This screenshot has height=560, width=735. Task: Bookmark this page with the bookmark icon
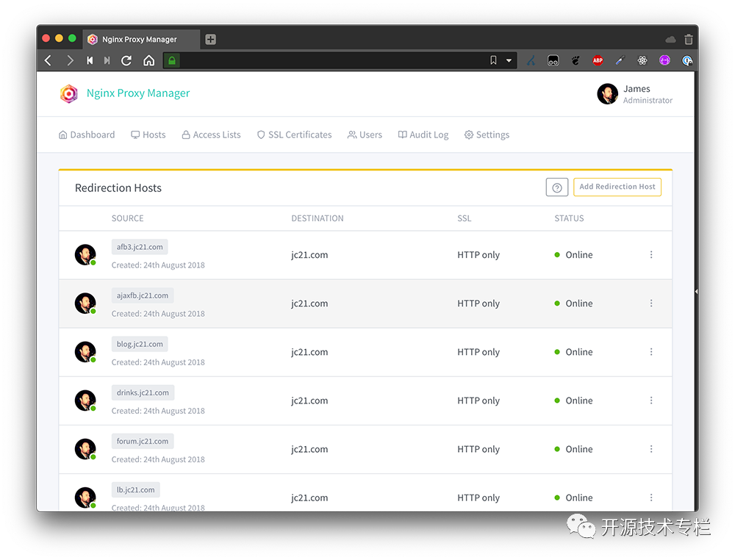tap(493, 60)
